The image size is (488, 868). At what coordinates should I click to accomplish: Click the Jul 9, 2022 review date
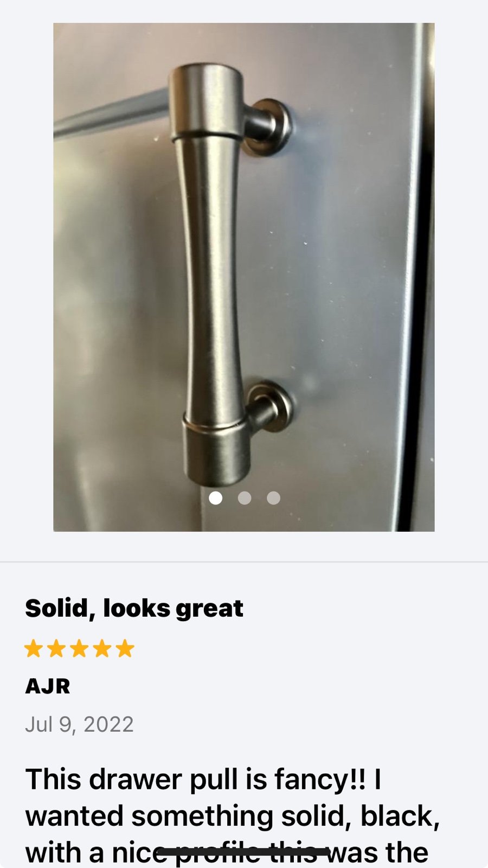tap(79, 725)
